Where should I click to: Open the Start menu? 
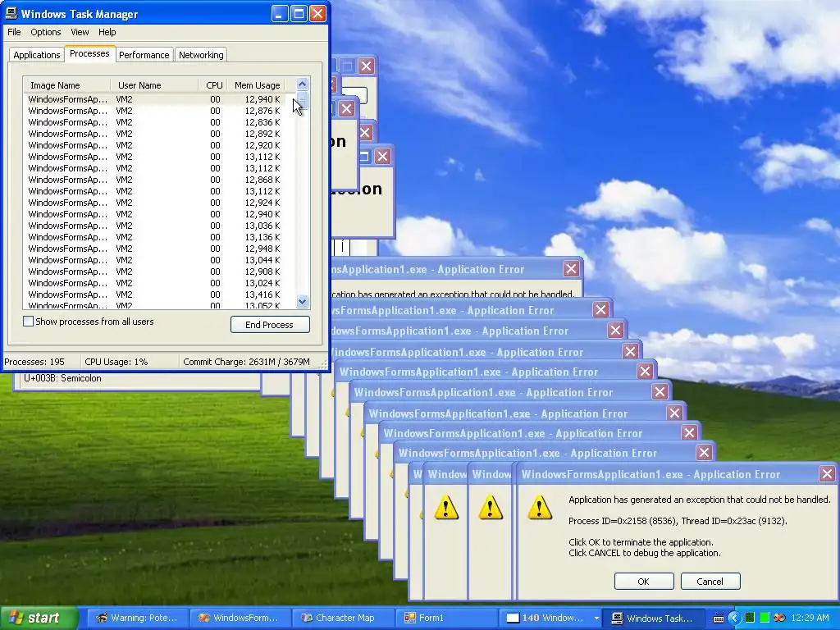click(39, 618)
